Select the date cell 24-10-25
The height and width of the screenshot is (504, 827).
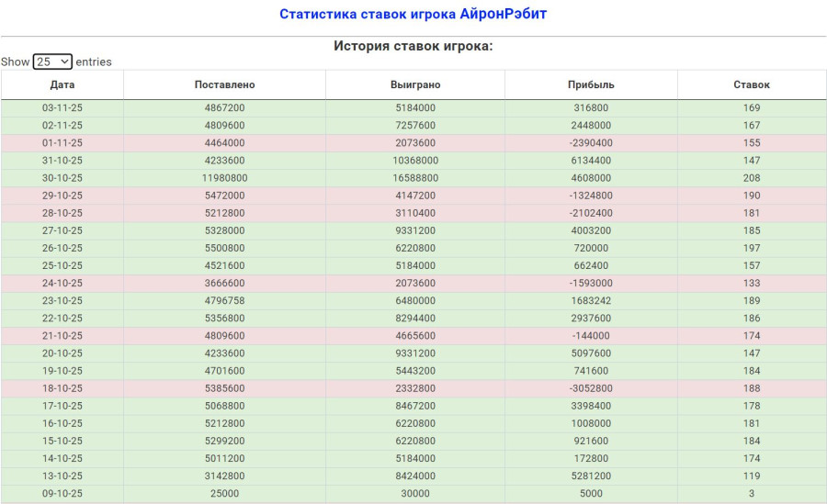(x=62, y=284)
